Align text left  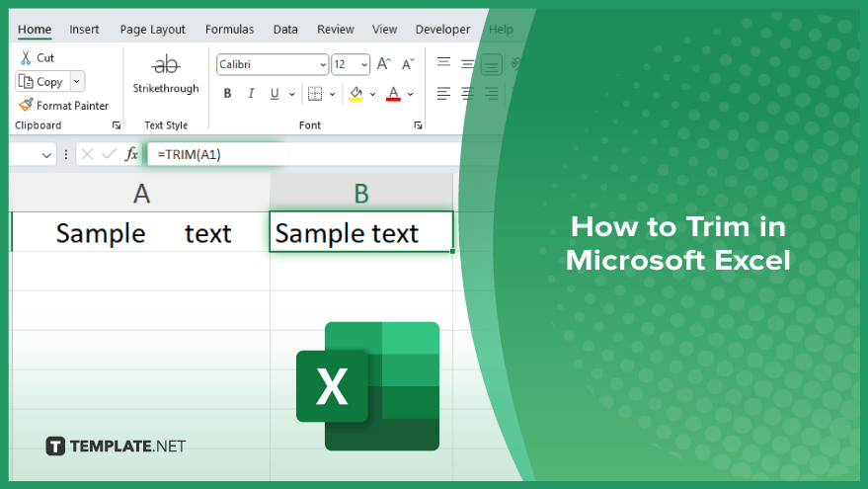pos(443,94)
